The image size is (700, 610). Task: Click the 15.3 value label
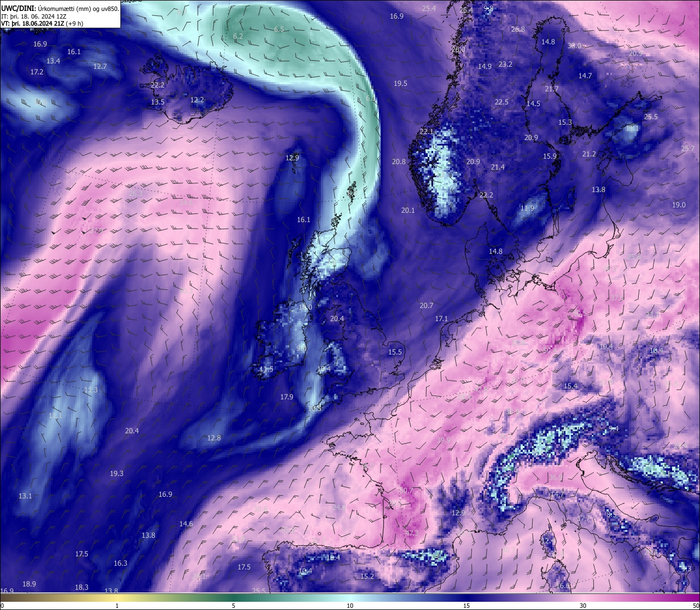point(565,123)
